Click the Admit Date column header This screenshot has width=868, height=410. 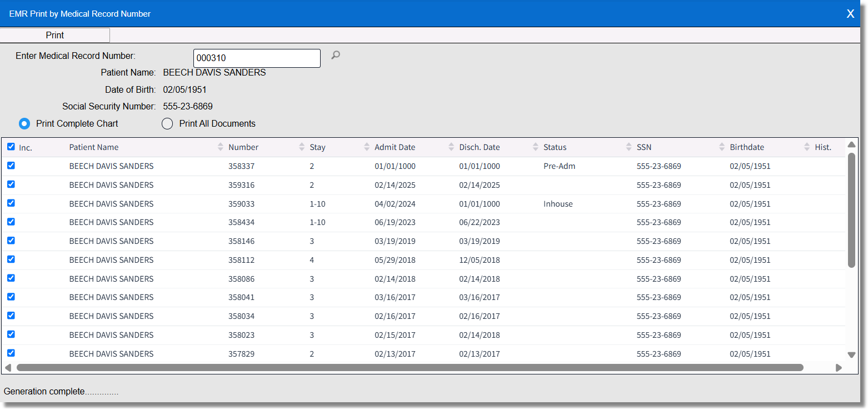pyautogui.click(x=395, y=147)
